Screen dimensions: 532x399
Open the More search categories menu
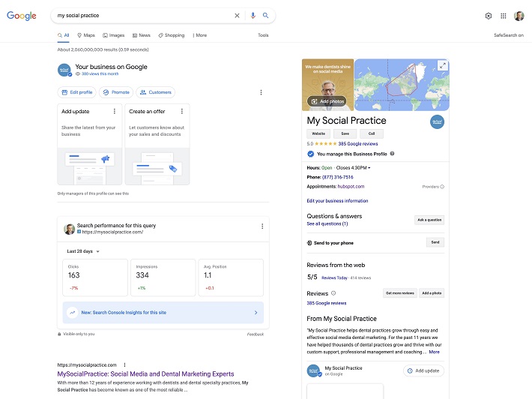[199, 35]
